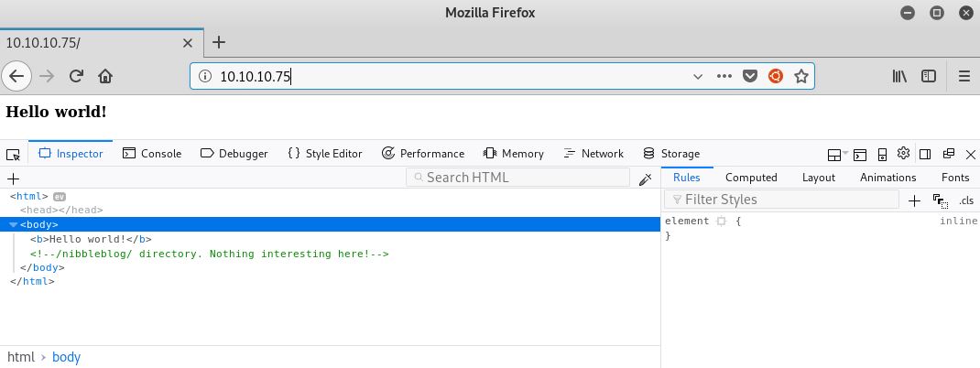Viewport: 980px width, 368px height.
Task: Click the eyedropper color picker icon
Action: coord(645,179)
